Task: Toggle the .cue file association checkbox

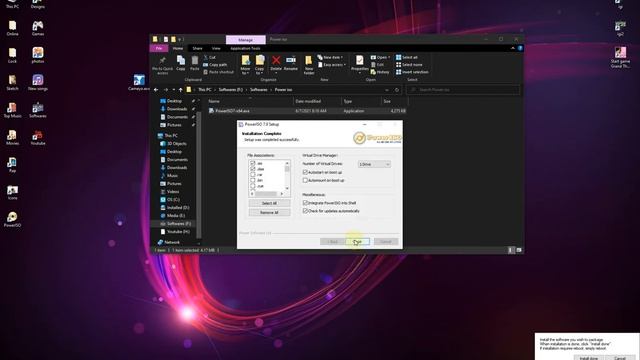Action: 253,186
